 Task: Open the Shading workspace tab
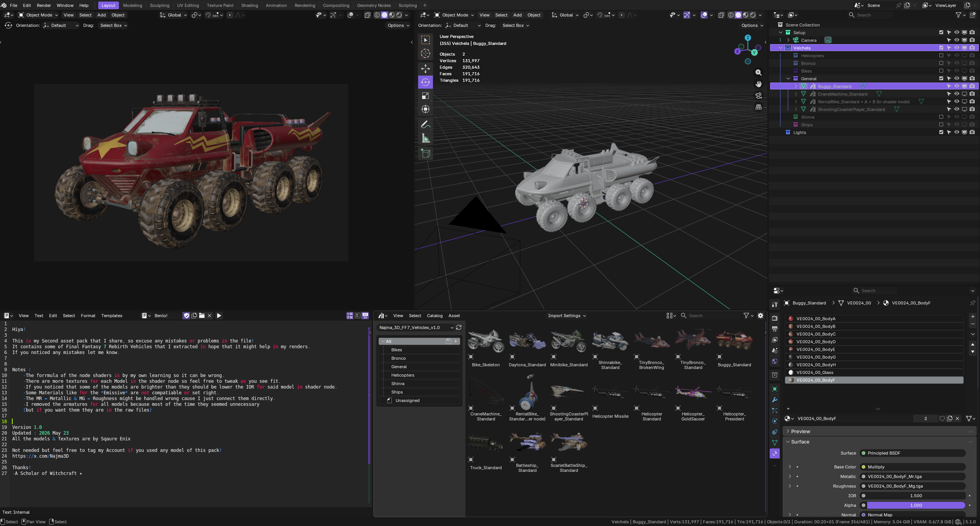click(x=249, y=5)
